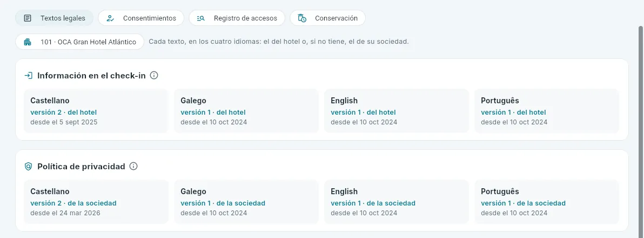This screenshot has height=238, width=644.
Task: Click the heading 'Política de privacidad'
Action: [82, 167]
